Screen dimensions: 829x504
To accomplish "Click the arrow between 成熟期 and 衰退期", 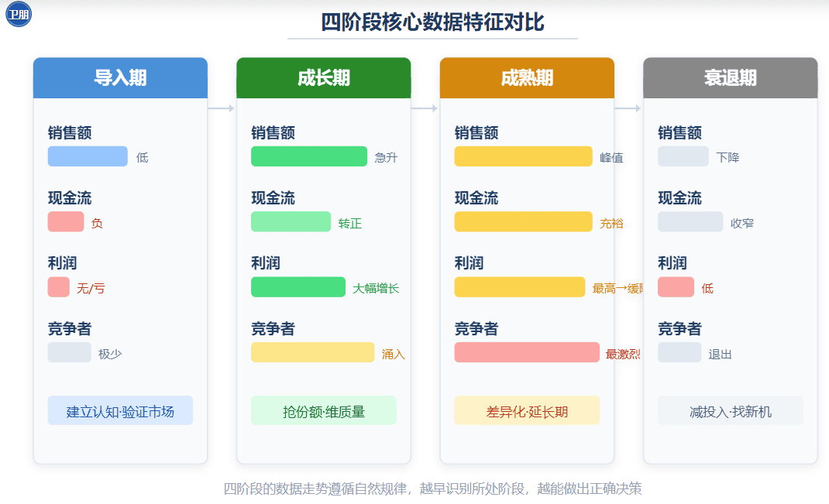I will pos(628,108).
